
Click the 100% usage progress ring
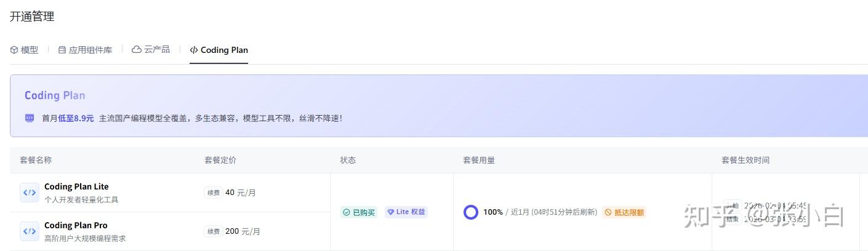471,212
